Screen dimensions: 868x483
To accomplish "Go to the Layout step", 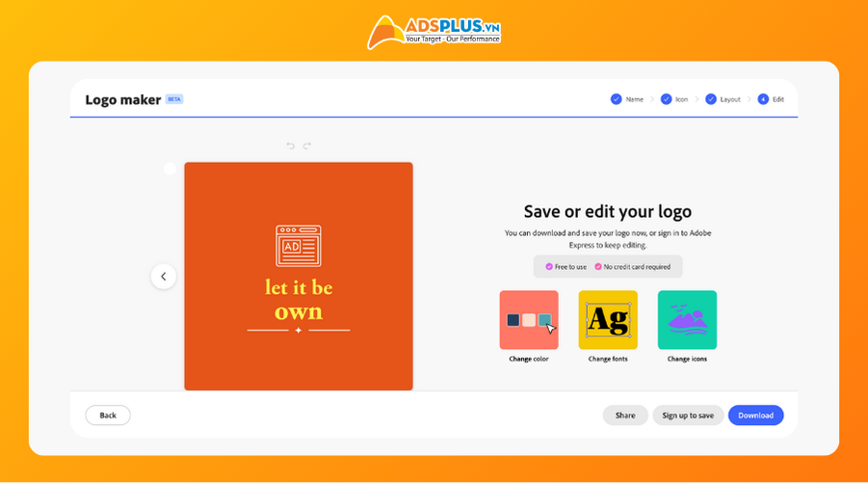I will (723, 99).
